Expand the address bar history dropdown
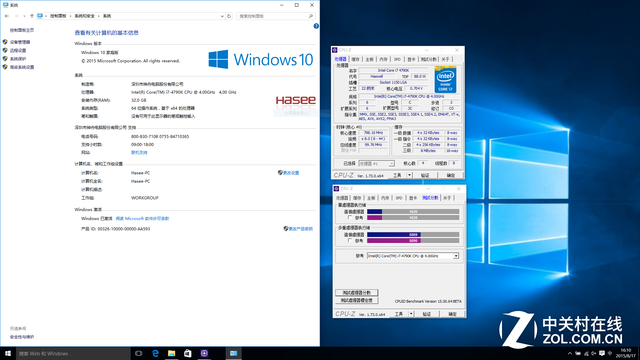The height and width of the screenshot is (360, 640). (x=222, y=16)
